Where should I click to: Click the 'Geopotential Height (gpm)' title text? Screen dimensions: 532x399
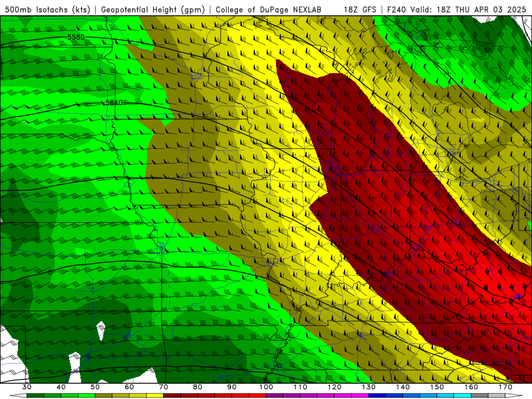coord(153,9)
